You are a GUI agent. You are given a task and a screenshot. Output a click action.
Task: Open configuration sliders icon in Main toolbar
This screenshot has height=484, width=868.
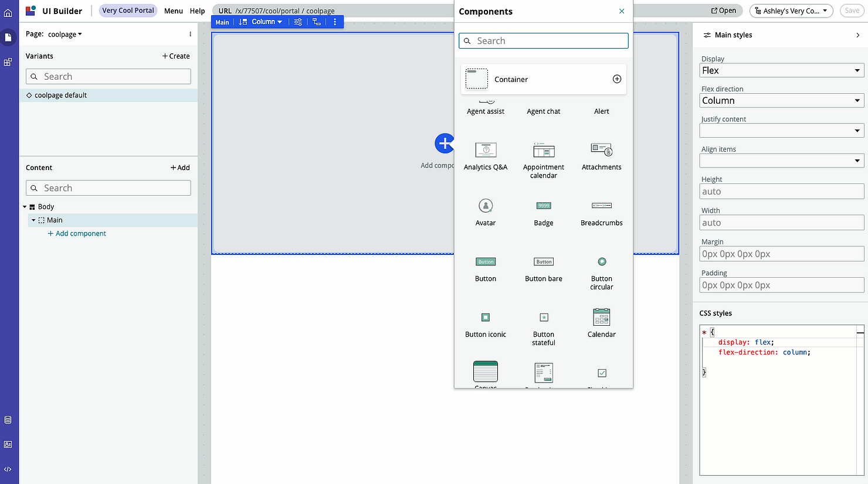click(298, 22)
